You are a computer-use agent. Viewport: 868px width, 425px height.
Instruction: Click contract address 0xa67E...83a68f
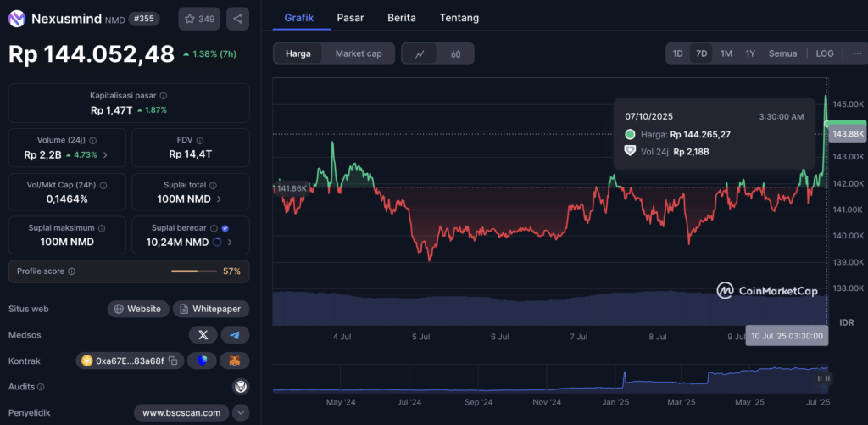point(130,361)
